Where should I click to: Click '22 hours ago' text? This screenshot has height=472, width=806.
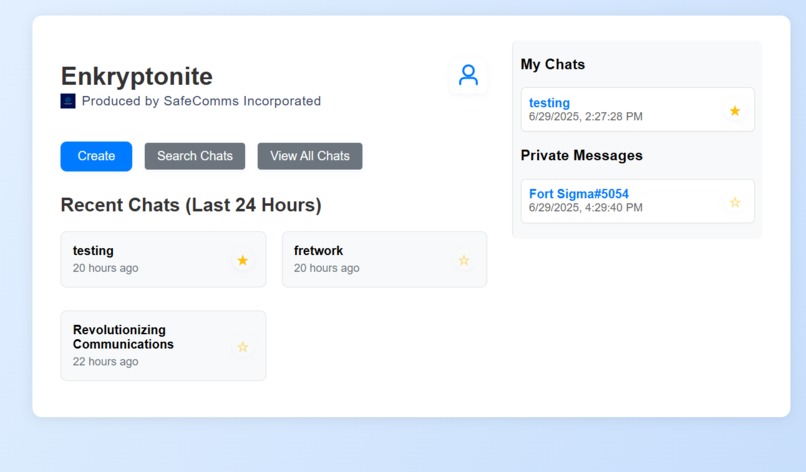coord(105,361)
